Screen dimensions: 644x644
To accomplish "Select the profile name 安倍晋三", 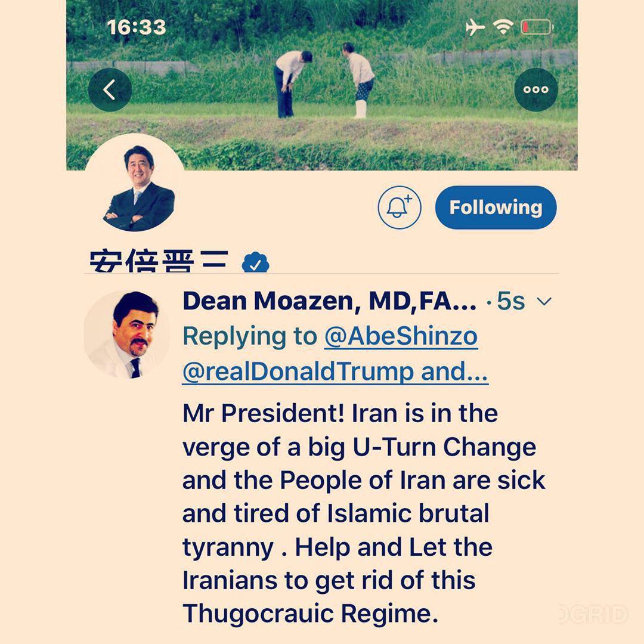I will tap(159, 261).
